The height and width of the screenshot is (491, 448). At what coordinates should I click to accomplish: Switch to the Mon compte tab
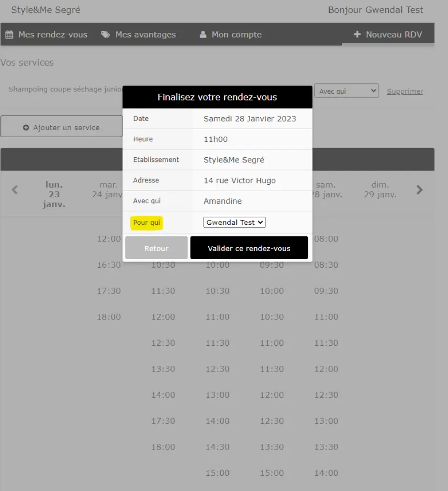click(231, 35)
